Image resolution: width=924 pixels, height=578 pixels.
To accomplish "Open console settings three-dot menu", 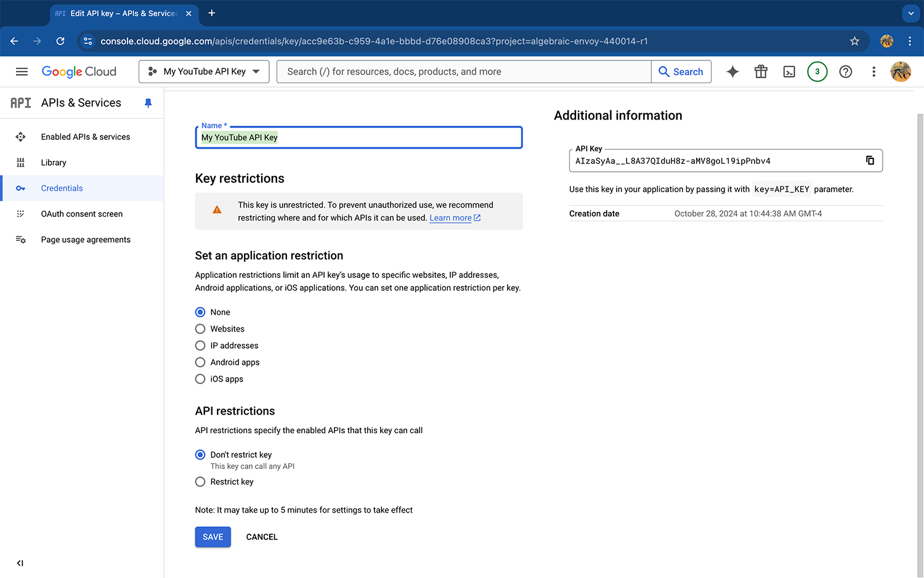I will [x=873, y=71].
